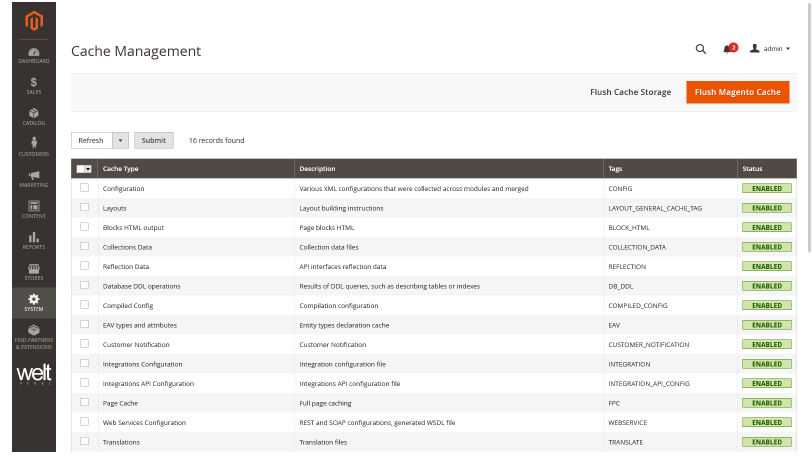Tick the Collections Data checkbox
812x461 pixels.
point(84,246)
